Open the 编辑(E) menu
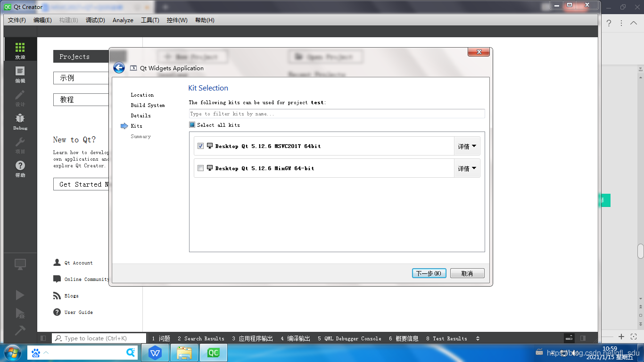The image size is (644, 362). [42, 20]
